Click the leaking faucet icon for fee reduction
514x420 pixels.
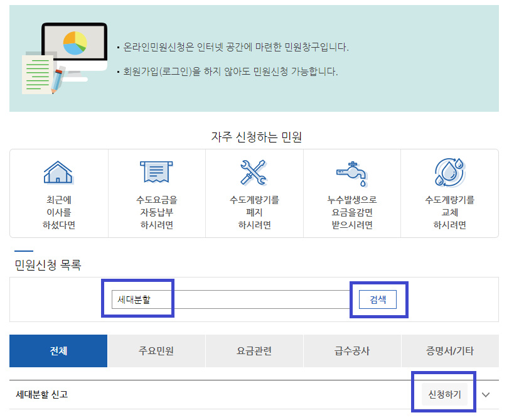352,171
